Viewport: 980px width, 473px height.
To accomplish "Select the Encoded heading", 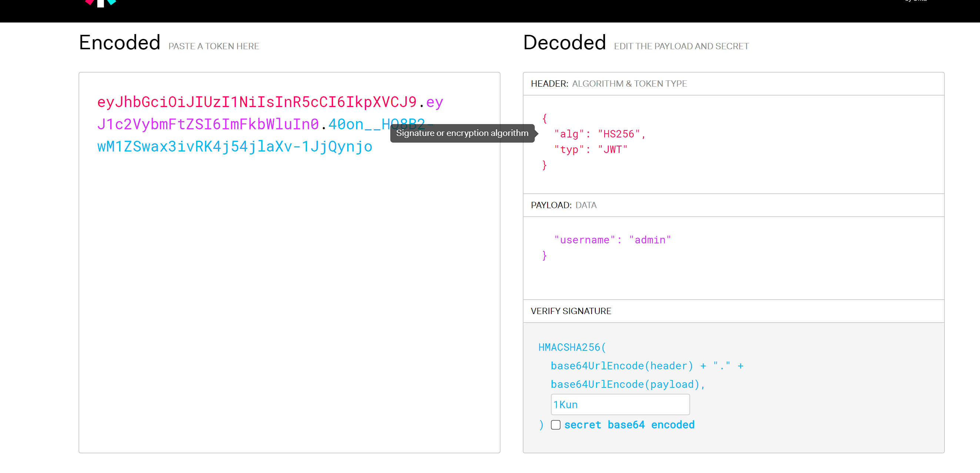I will [x=120, y=42].
